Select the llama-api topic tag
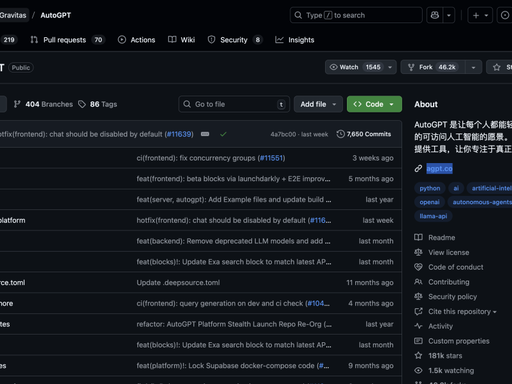The width and height of the screenshot is (512, 384). [x=433, y=216]
